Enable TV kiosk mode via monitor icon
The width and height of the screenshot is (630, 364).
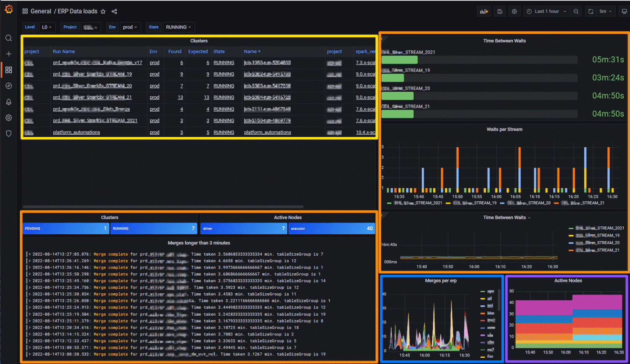tap(624, 11)
